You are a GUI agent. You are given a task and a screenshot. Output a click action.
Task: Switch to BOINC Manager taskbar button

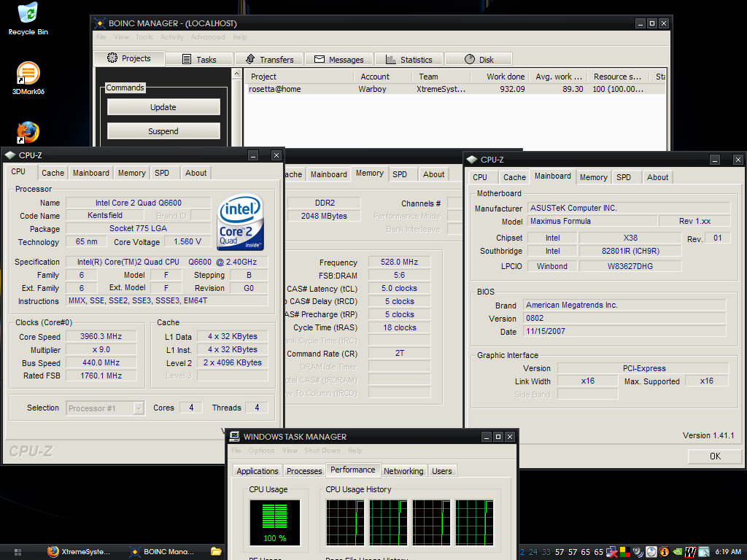click(162, 552)
